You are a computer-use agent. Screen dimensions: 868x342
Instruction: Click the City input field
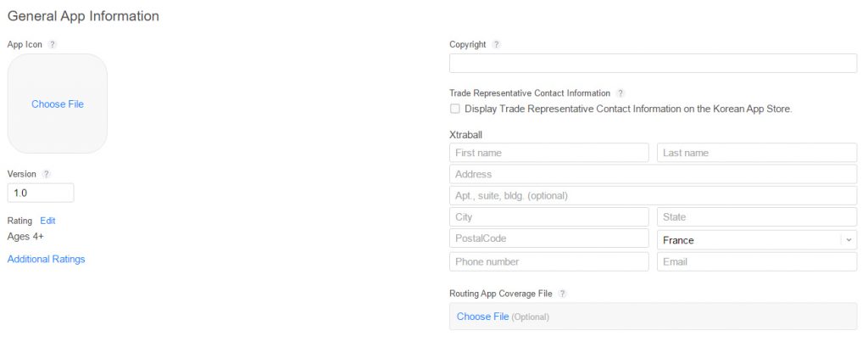coord(548,217)
